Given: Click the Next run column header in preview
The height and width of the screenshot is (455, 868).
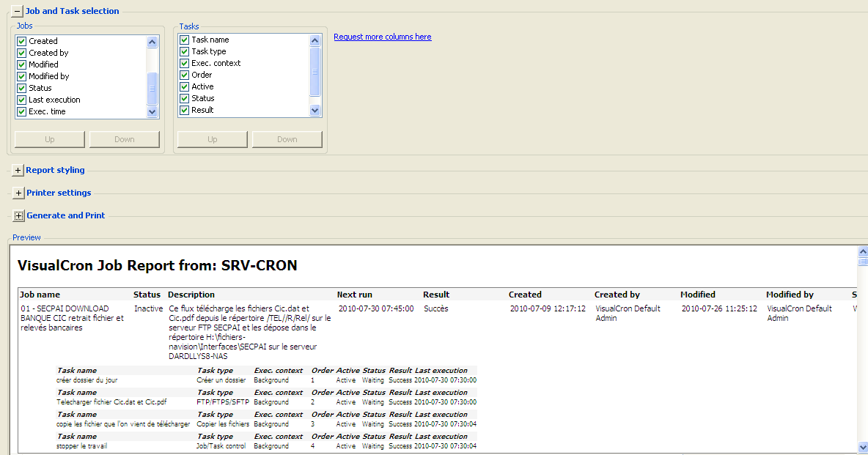Looking at the screenshot, I should pos(355,295).
